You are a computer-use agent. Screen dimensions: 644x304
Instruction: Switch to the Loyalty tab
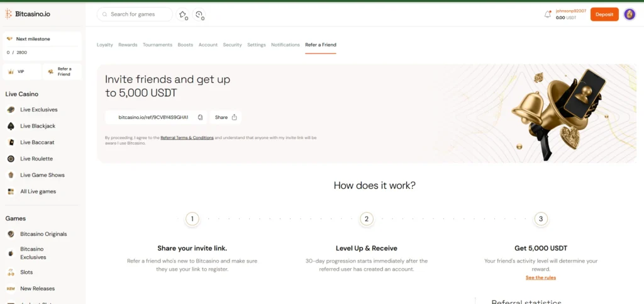click(x=104, y=45)
